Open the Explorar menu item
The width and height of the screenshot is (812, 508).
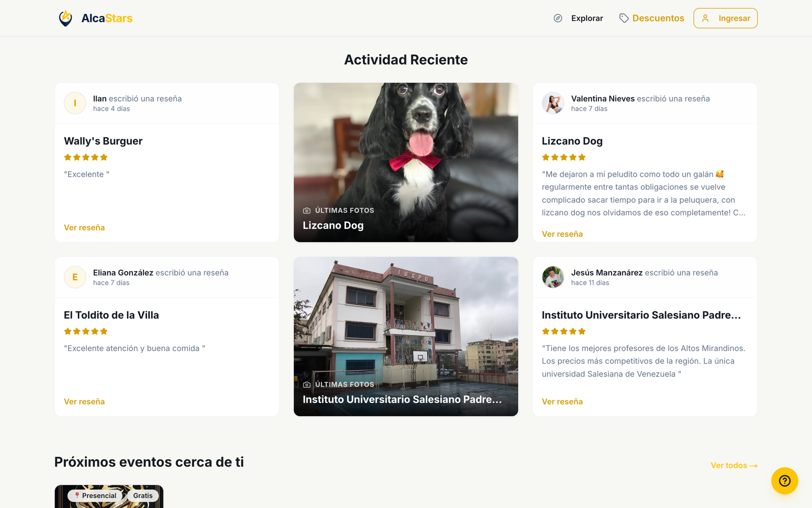pyautogui.click(x=579, y=18)
